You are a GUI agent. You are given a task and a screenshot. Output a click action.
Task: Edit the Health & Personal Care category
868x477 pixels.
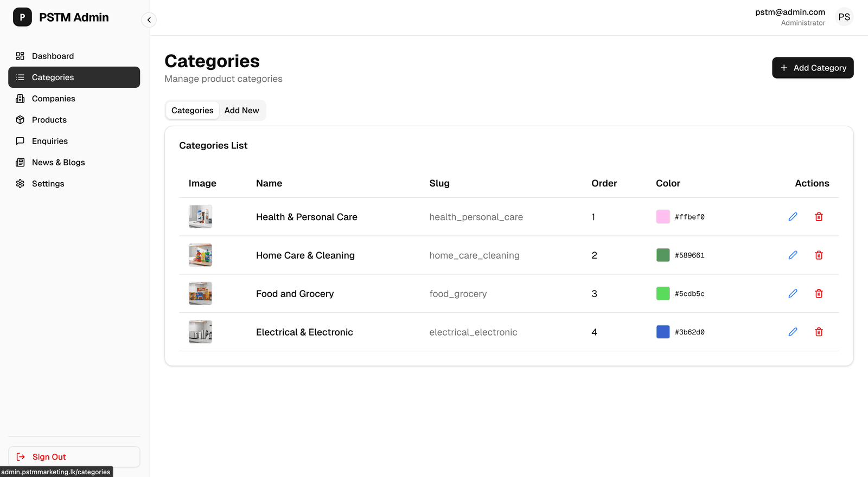(793, 217)
